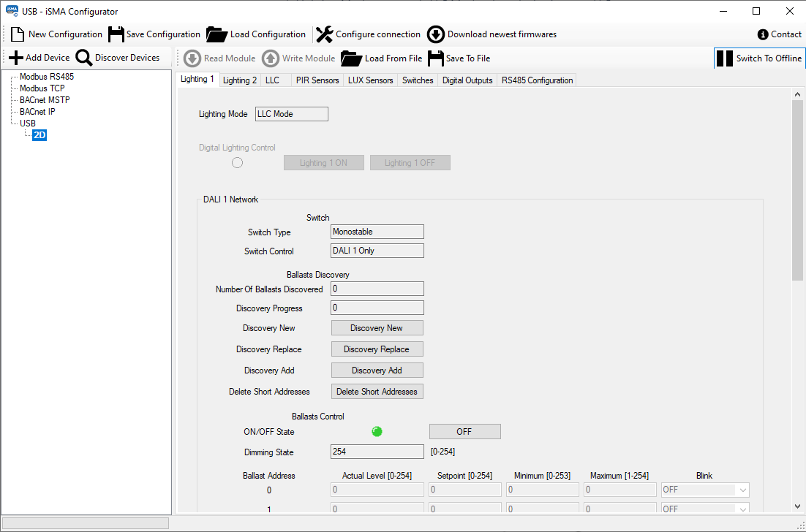Toggle the Digital Lighting Control radio indicator
The height and width of the screenshot is (532, 806).
(x=237, y=163)
